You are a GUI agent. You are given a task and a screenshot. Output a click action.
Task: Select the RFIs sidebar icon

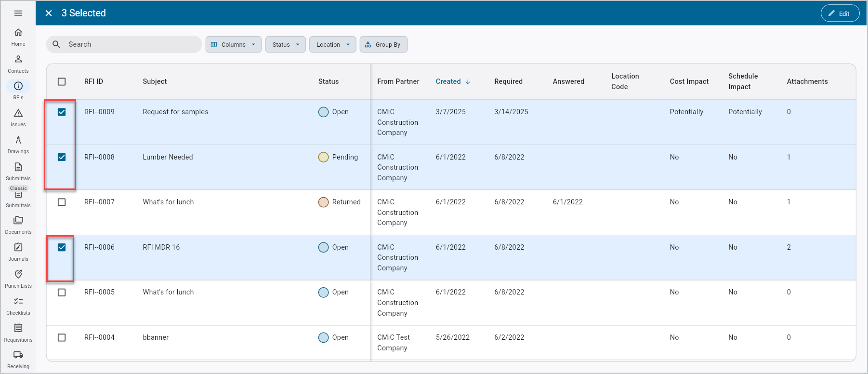pos(18,86)
